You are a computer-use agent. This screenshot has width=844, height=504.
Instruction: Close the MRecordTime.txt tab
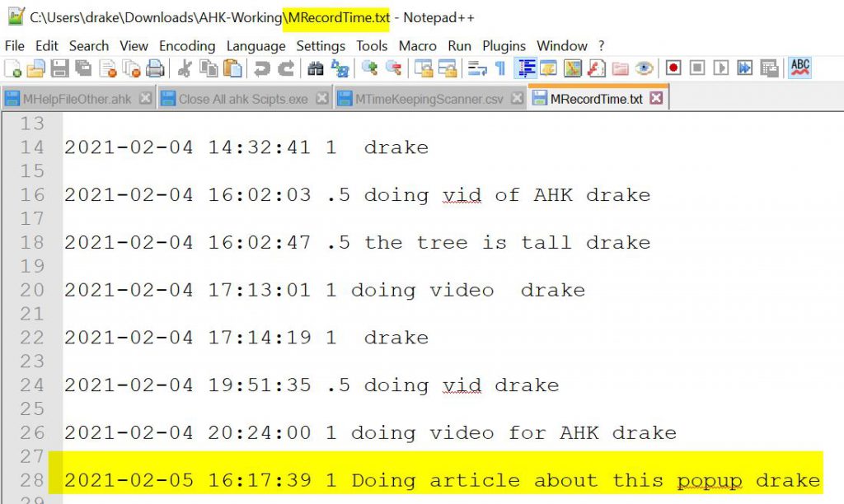(x=656, y=99)
